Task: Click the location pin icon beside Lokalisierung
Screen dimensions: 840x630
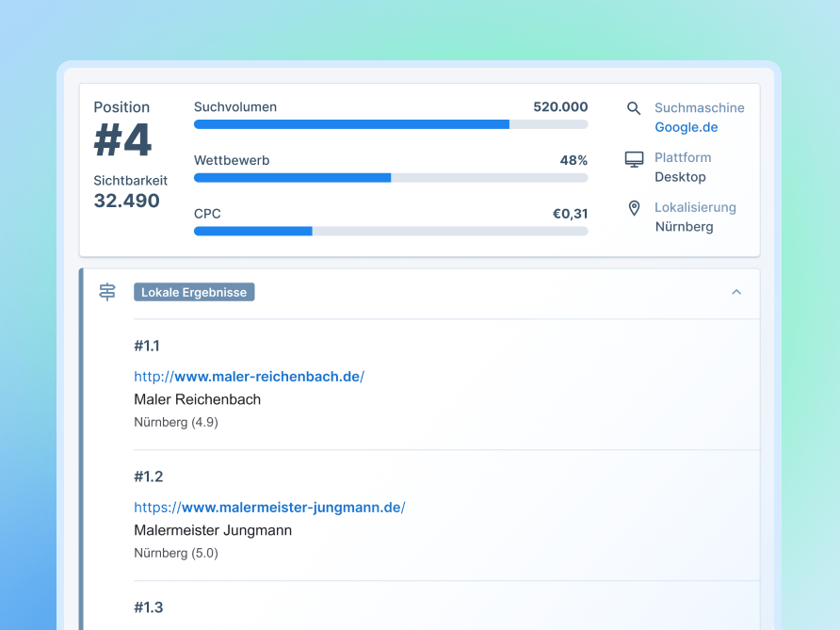Action: click(x=635, y=208)
